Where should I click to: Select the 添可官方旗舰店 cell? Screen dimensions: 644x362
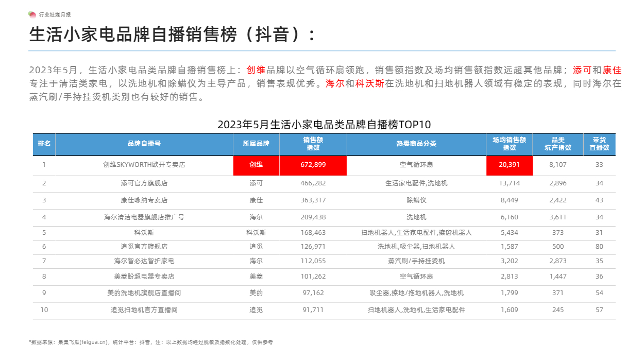144,183
